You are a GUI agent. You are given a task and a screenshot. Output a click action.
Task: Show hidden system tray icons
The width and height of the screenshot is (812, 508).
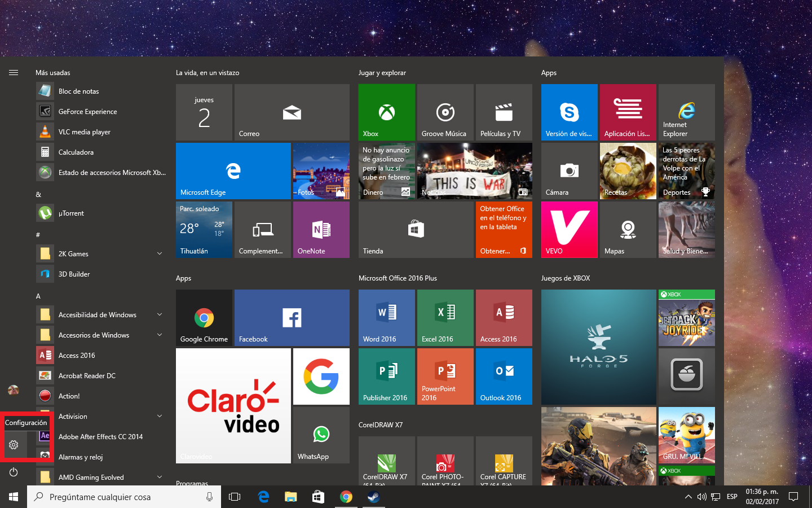[688, 497]
